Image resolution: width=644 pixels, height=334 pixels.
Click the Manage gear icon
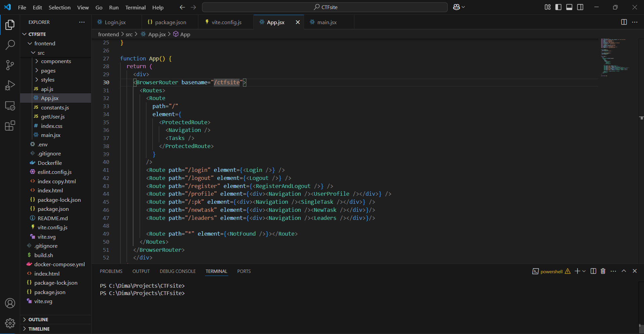tap(10, 323)
